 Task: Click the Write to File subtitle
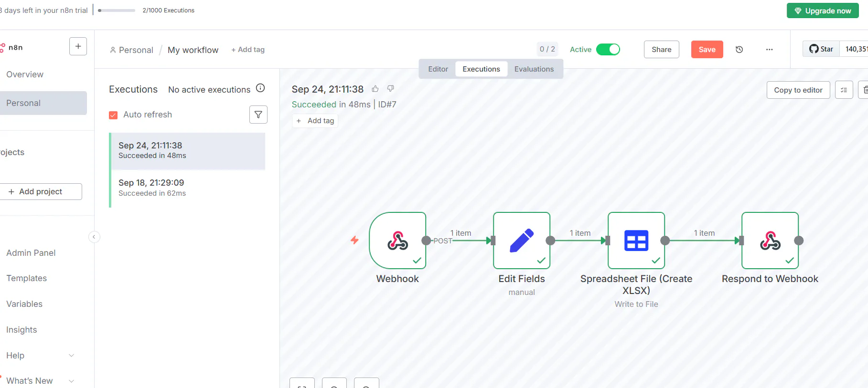click(636, 304)
